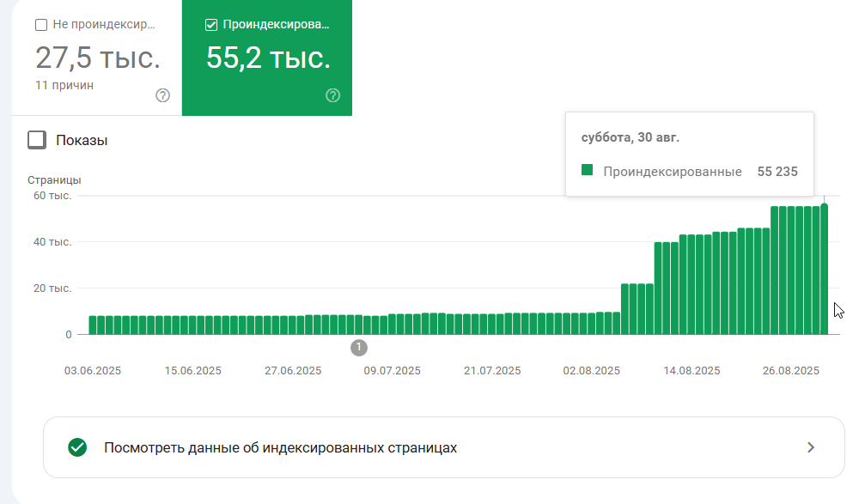Open help icon on non-indexed card

(162, 95)
